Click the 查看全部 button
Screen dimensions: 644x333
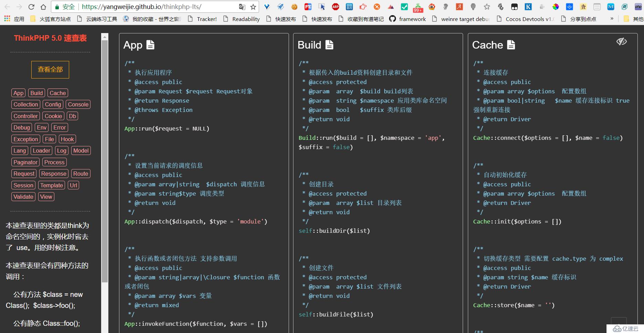click(50, 70)
